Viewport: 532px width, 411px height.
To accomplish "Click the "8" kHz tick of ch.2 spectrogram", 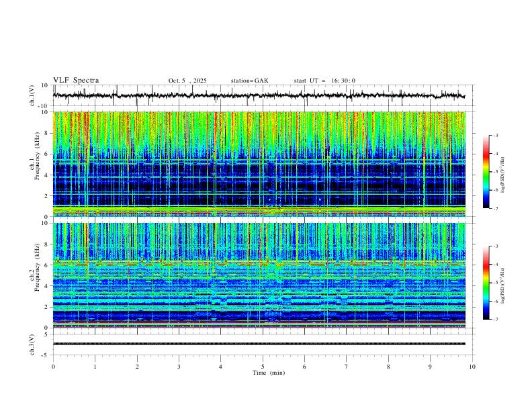I will [x=46, y=244].
